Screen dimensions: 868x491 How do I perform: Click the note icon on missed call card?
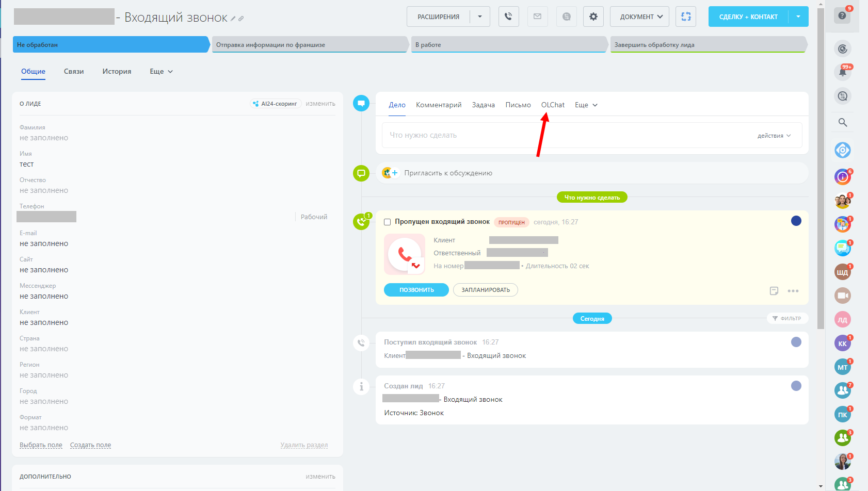click(774, 291)
